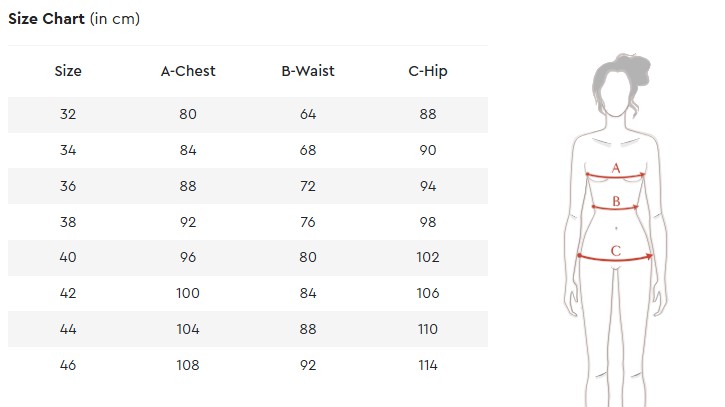Click the hip value 114 for size 46
Screen dimensions: 725x407
pos(428,365)
